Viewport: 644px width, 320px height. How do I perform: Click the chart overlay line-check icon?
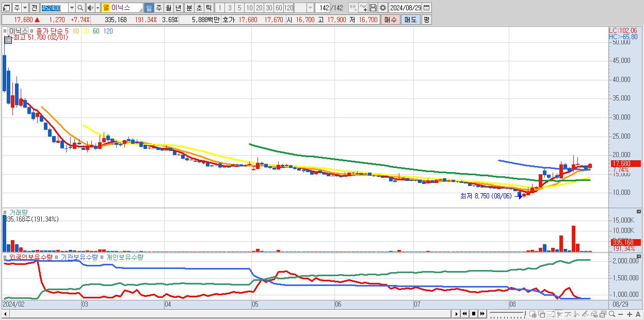click(x=363, y=8)
